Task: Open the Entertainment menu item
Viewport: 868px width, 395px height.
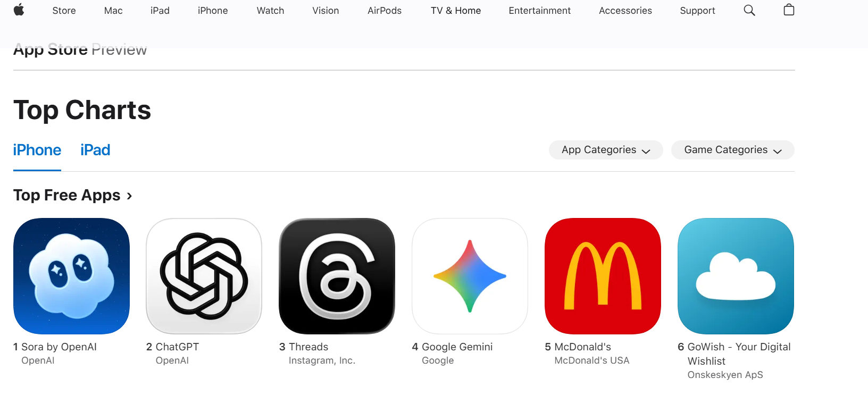Action: 540,11
